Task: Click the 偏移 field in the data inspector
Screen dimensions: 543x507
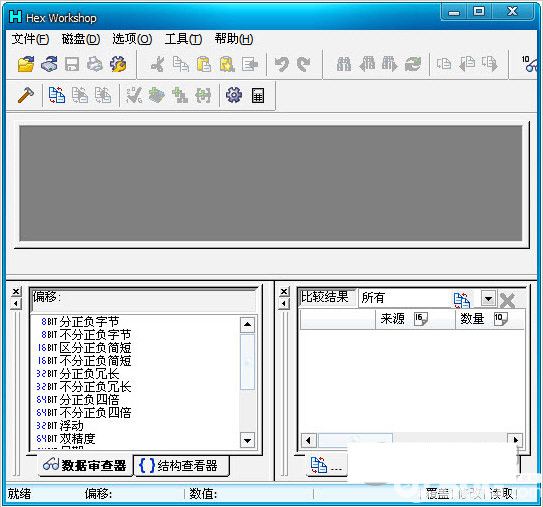Action: click(x=144, y=300)
